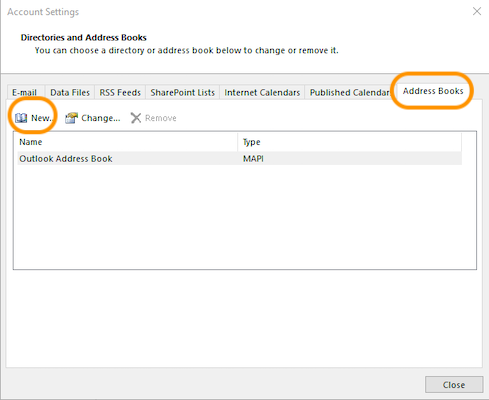Open the E-mail tab

tap(26, 92)
